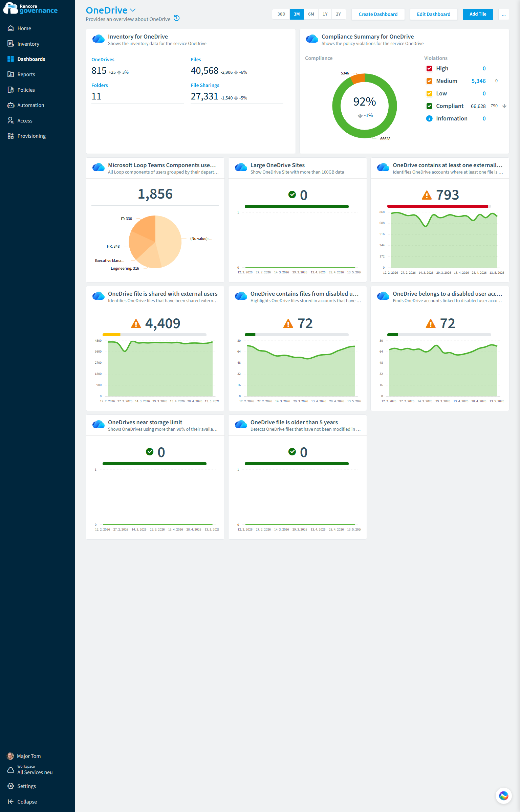Click the Information blue info icon

pos(429,118)
